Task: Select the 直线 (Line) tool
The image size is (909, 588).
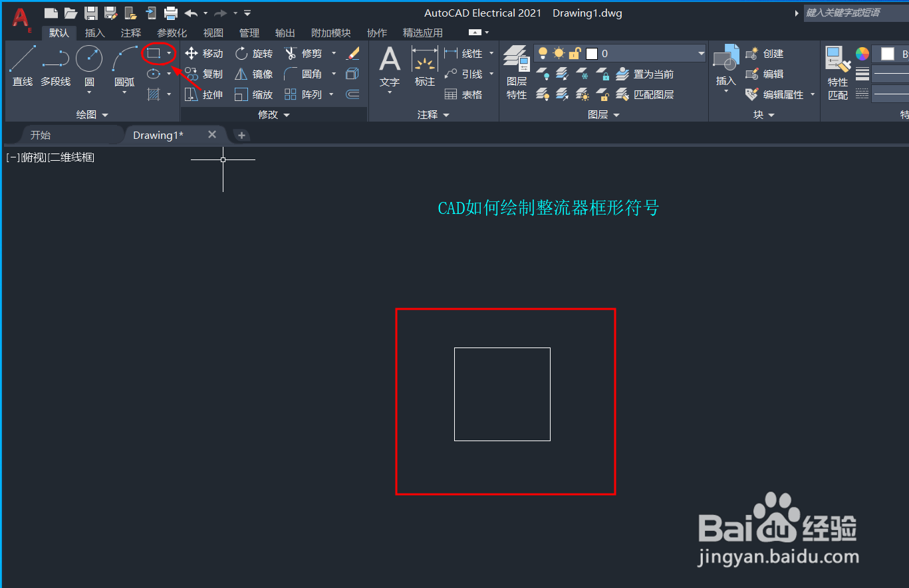Action: point(22,63)
